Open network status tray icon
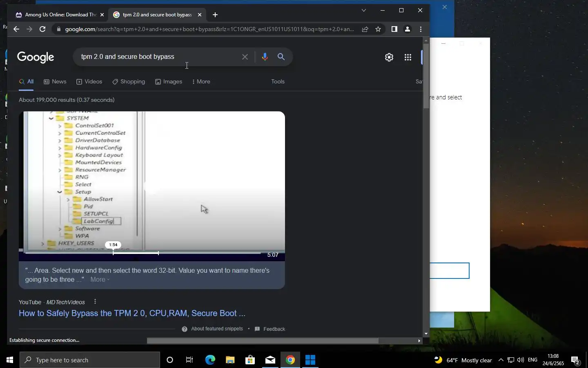Image resolution: width=588 pixels, height=368 pixels. [x=511, y=360]
